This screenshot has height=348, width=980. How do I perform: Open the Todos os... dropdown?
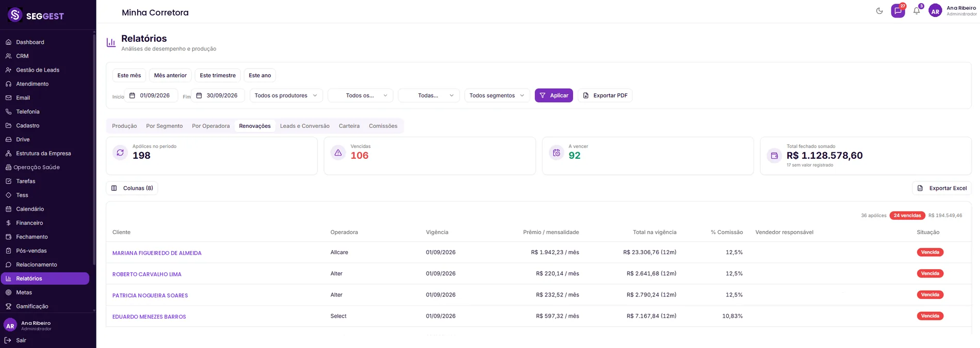coord(361,95)
